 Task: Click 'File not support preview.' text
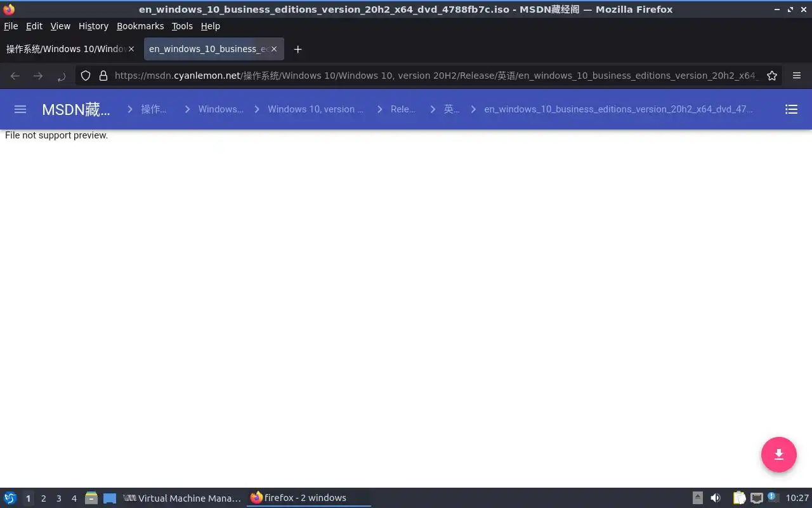pyautogui.click(x=56, y=135)
